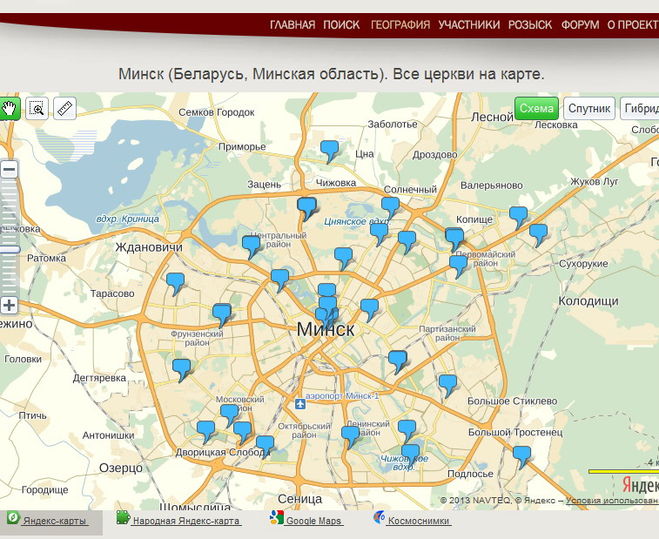Click the marker left of Сухоручье

[538, 234]
